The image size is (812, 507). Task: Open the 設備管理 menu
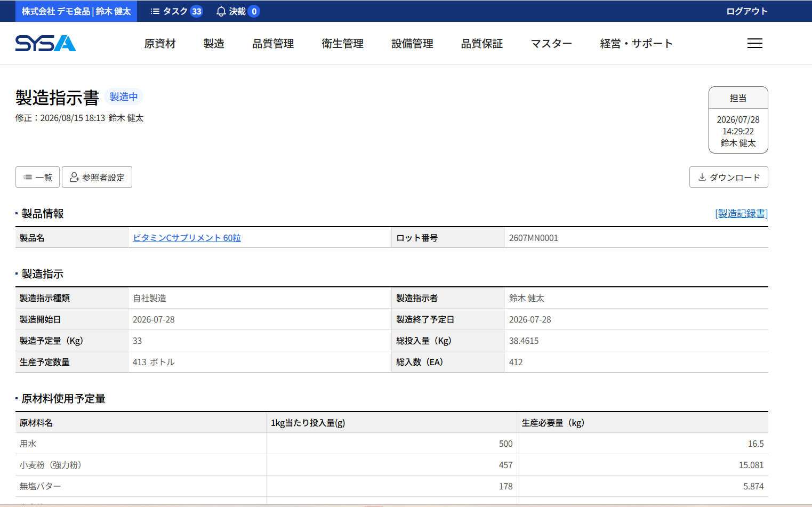point(412,44)
